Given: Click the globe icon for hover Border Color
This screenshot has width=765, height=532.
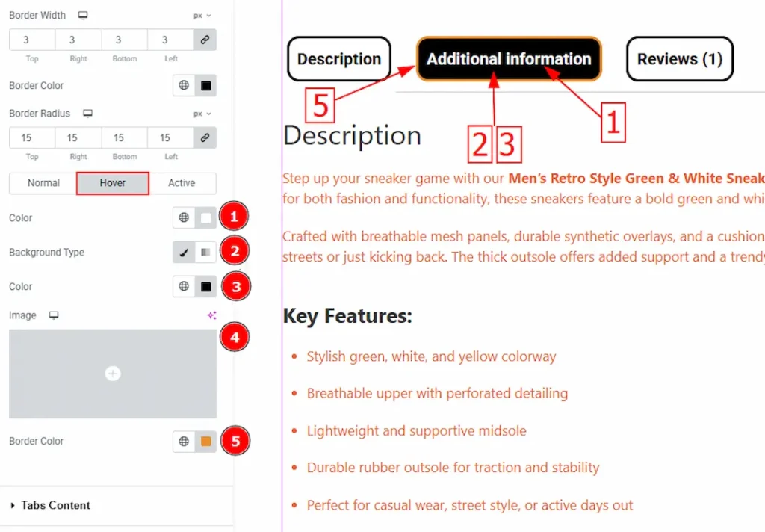Looking at the screenshot, I should click(184, 442).
